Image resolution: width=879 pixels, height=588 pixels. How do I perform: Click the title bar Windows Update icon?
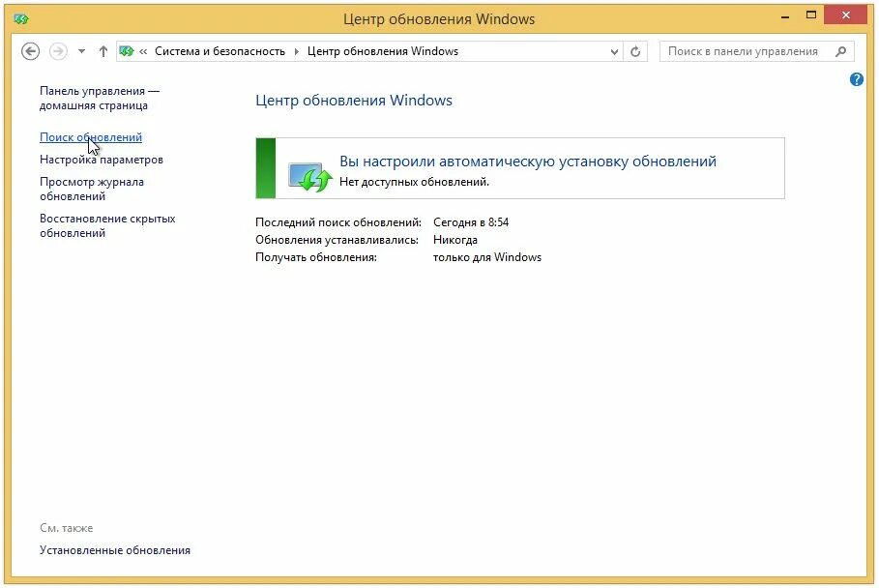[21, 19]
